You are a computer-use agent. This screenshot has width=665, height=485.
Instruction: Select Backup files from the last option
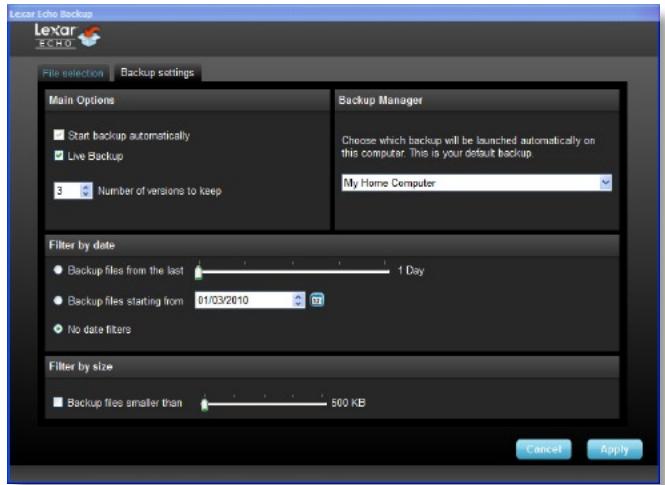pyautogui.click(x=58, y=270)
